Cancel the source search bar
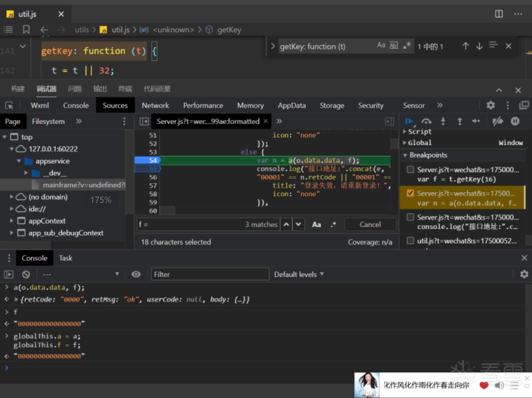Screen dimensions: 532x398 (x=370, y=225)
